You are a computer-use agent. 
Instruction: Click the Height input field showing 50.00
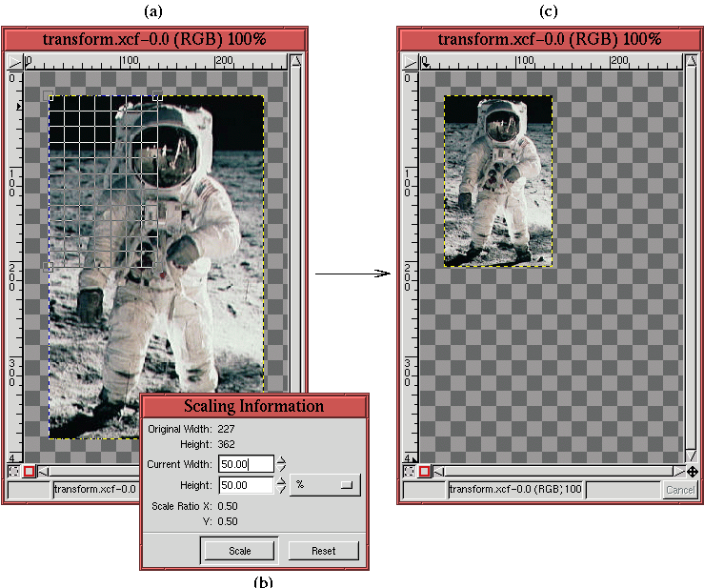[x=246, y=485]
